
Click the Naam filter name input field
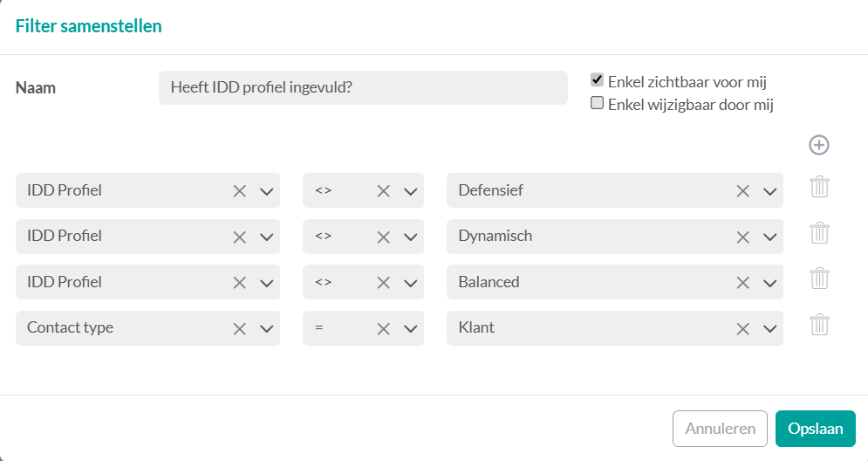pyautogui.click(x=363, y=88)
